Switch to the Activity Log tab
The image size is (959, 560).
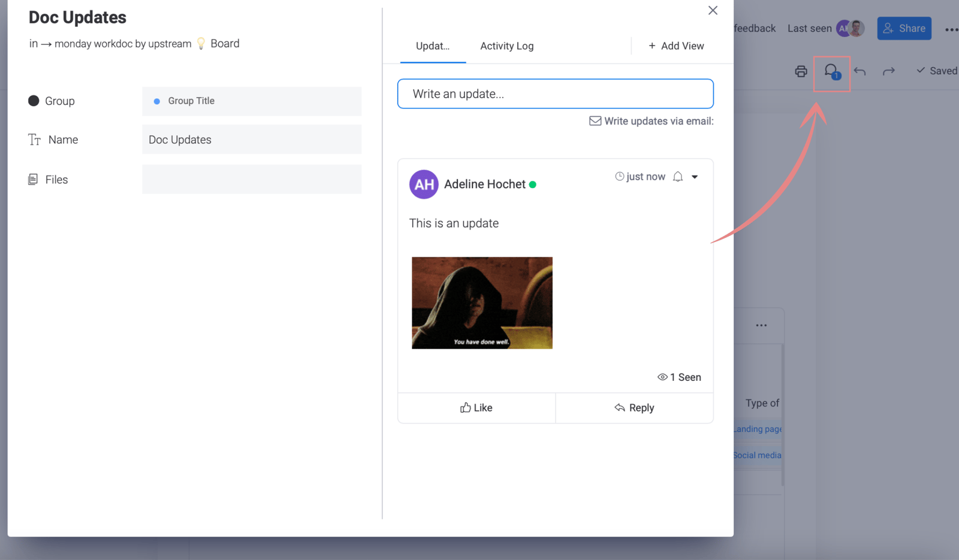tap(506, 46)
